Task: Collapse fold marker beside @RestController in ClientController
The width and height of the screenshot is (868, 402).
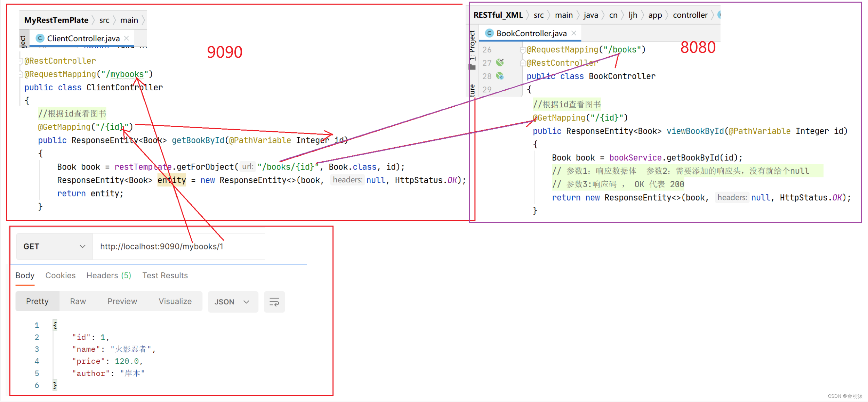Action: coord(21,61)
